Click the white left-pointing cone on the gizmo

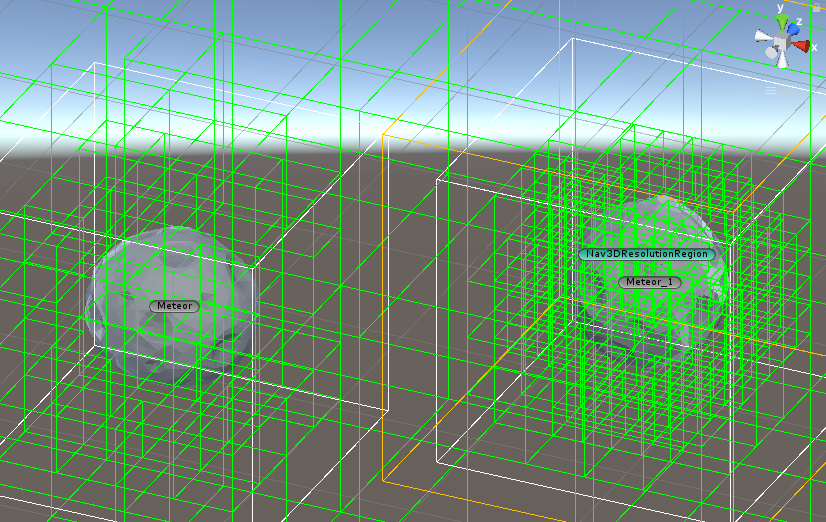click(763, 36)
